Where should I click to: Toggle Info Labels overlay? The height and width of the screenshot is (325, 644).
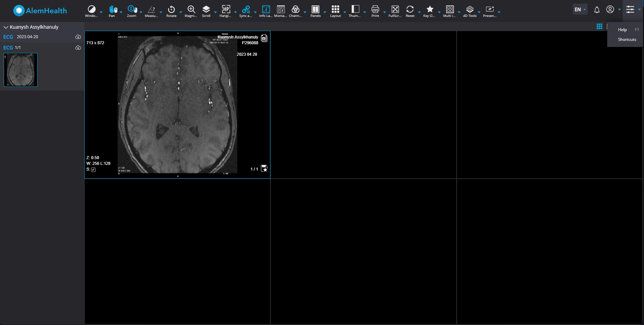click(x=266, y=11)
